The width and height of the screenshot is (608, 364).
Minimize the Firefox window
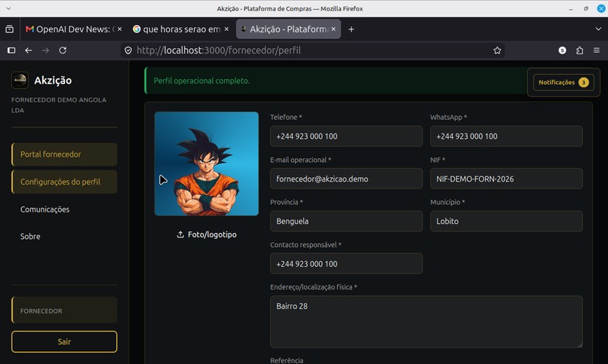(x=571, y=8)
